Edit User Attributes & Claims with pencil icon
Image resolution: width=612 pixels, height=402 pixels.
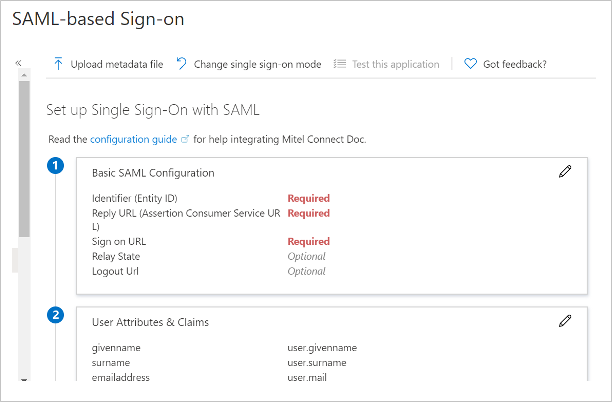(x=565, y=321)
